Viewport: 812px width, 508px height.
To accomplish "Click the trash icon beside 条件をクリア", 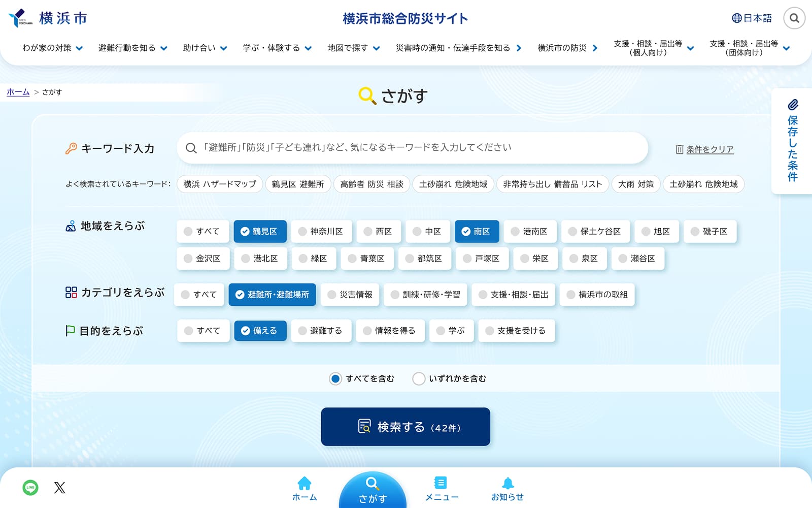I will (x=680, y=149).
